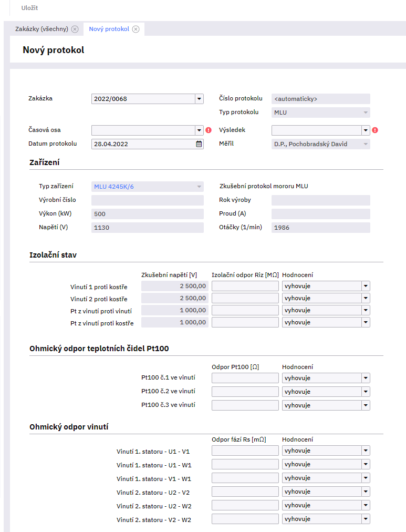The image size is (406, 532).
Task: Expand Hodnocení for Vinutí 2. statoru - V2 - W2
Action: coord(366,519)
